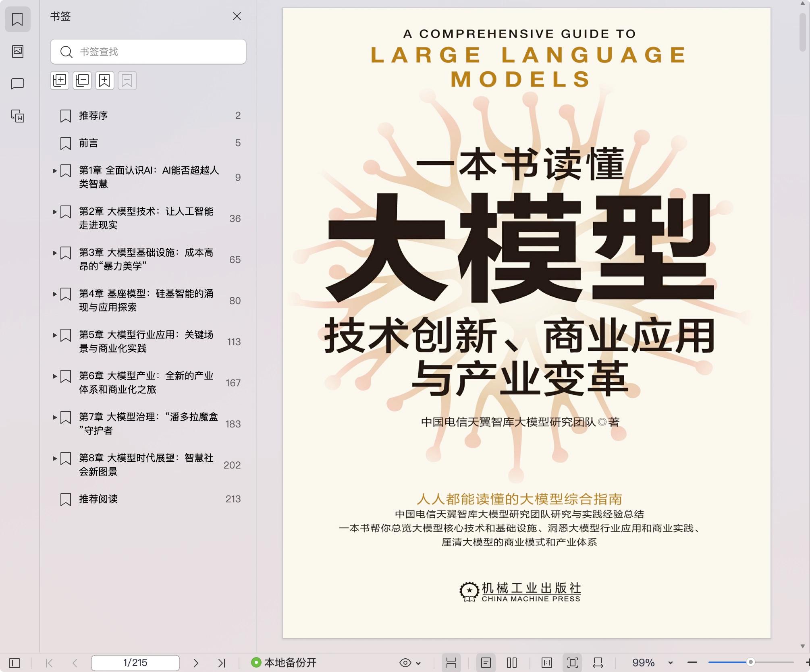Open the comments sidebar panel icon
The image size is (810, 672).
tap(17, 84)
